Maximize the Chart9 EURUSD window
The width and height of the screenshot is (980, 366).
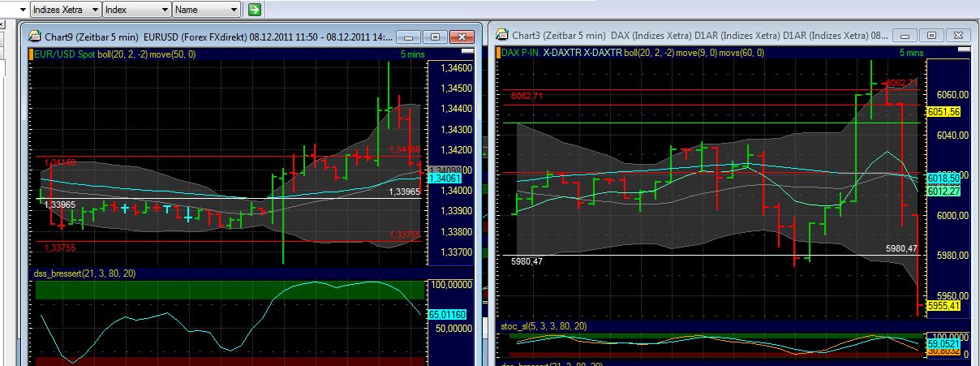(x=436, y=37)
